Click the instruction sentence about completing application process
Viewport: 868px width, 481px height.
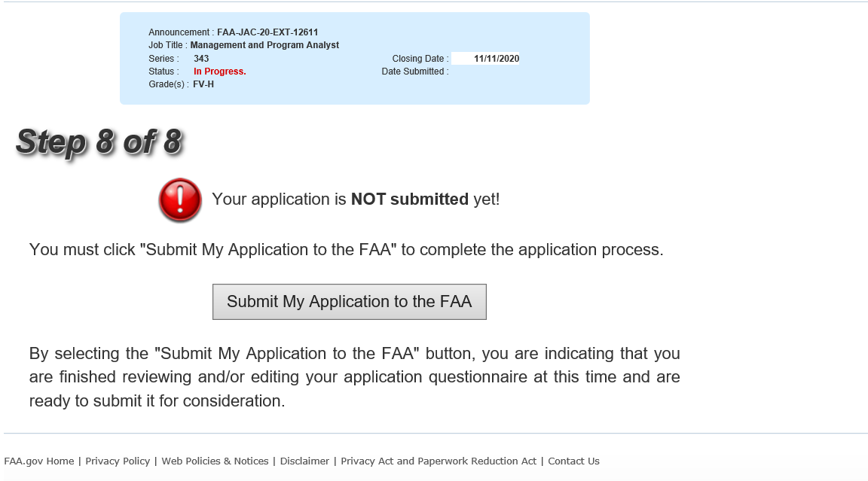coord(346,250)
